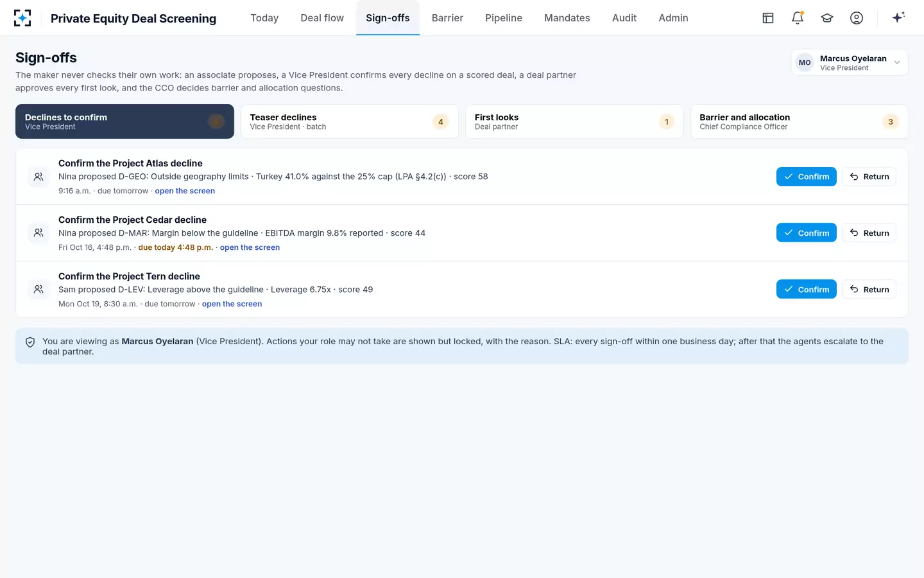The image size is (924, 578).
Task: Click the people icon beside Project Cedar
Action: click(38, 233)
